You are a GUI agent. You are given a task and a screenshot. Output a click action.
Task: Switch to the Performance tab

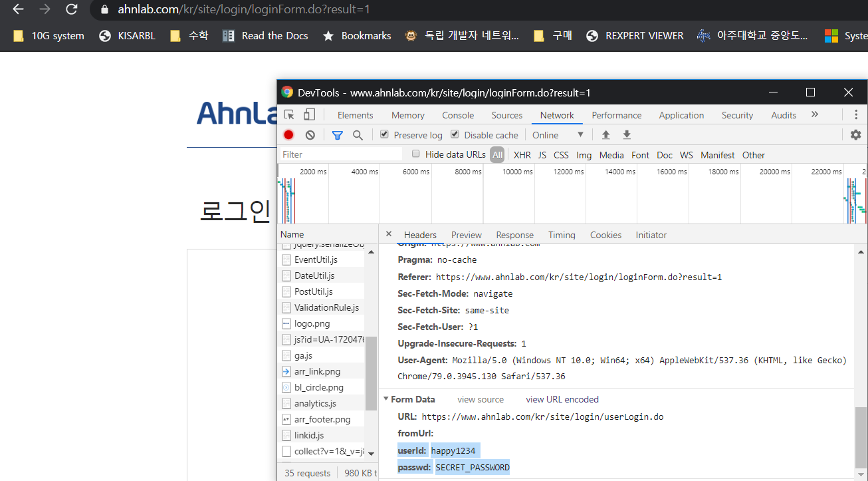(617, 115)
